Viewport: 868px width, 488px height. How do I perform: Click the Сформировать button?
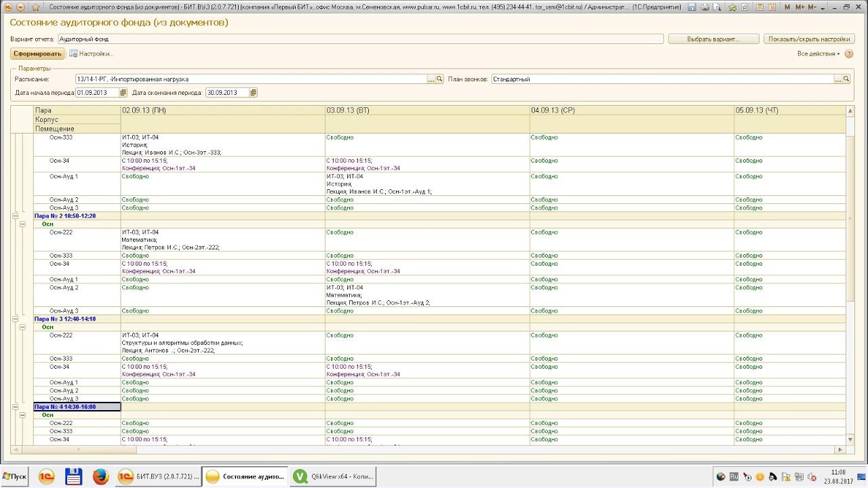coord(37,54)
